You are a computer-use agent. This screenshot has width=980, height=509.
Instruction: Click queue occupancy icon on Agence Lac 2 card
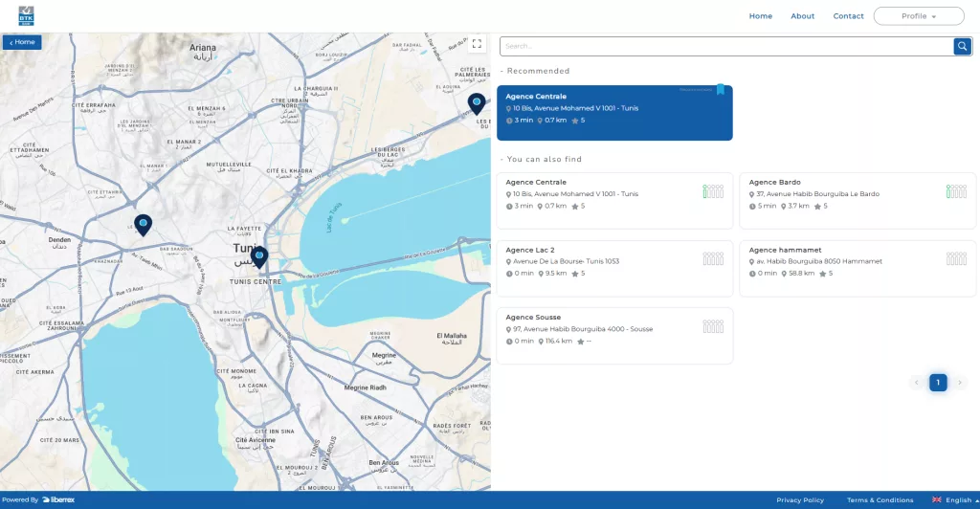713,258
